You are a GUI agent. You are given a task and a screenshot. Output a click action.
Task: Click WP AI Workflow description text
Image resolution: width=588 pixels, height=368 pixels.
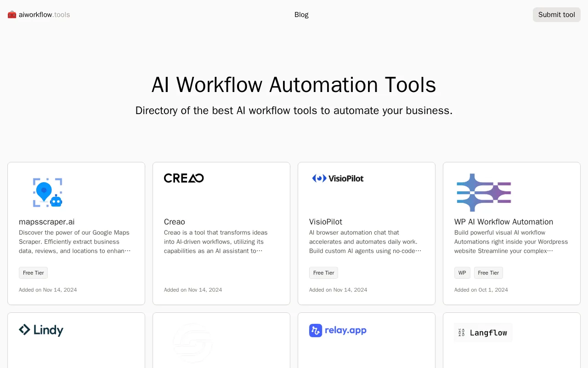point(511,241)
